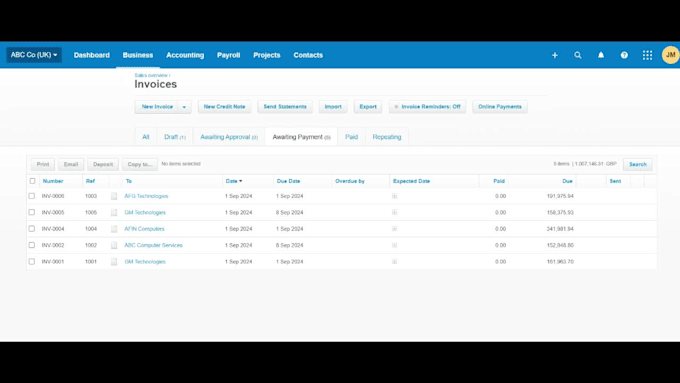Click the Export button
Viewport: 680px width, 383px height.
tap(368, 107)
